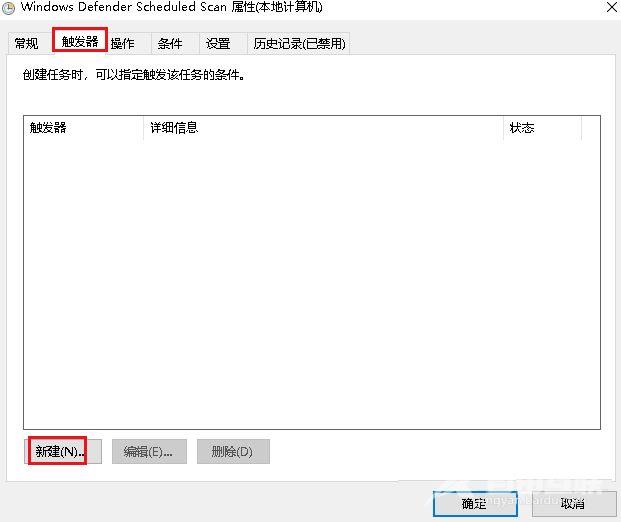Click the 删除(D) button
Image resolution: width=621 pixels, height=522 pixels.
(x=233, y=451)
